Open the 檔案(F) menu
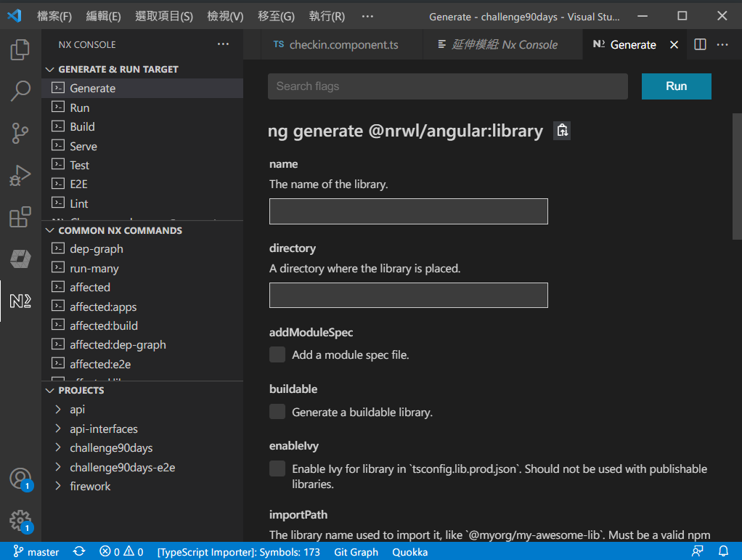Screen dimensions: 742x560 [54, 17]
